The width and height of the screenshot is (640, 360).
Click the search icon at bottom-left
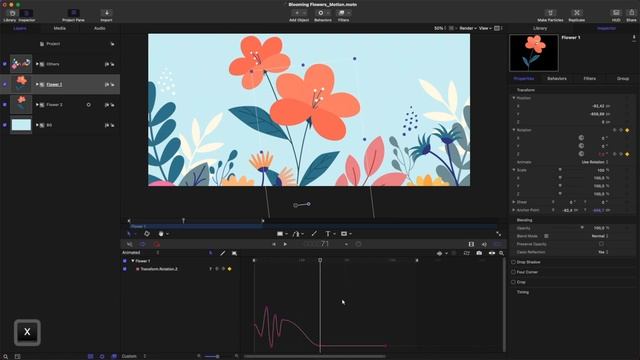(x=5, y=356)
